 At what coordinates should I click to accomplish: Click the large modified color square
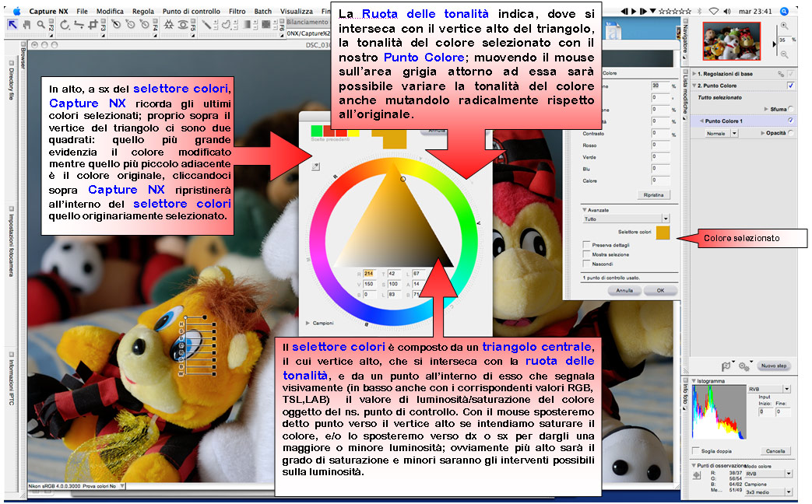pos(394,140)
